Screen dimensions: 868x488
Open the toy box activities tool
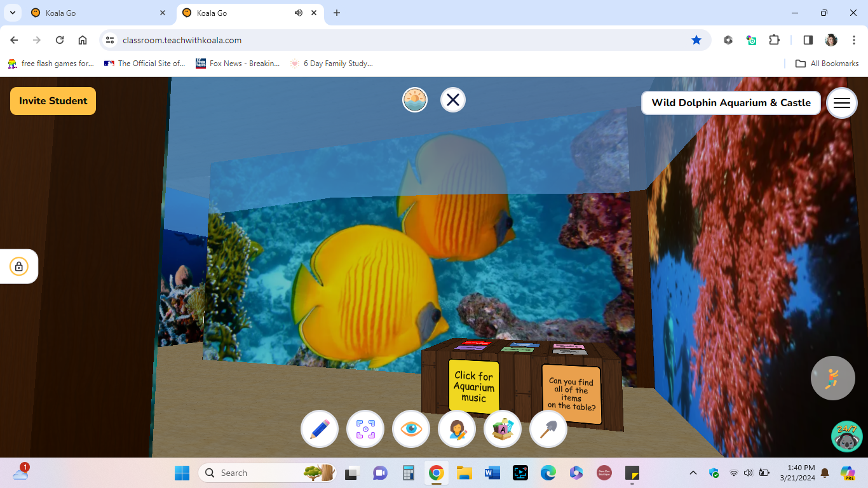503,429
